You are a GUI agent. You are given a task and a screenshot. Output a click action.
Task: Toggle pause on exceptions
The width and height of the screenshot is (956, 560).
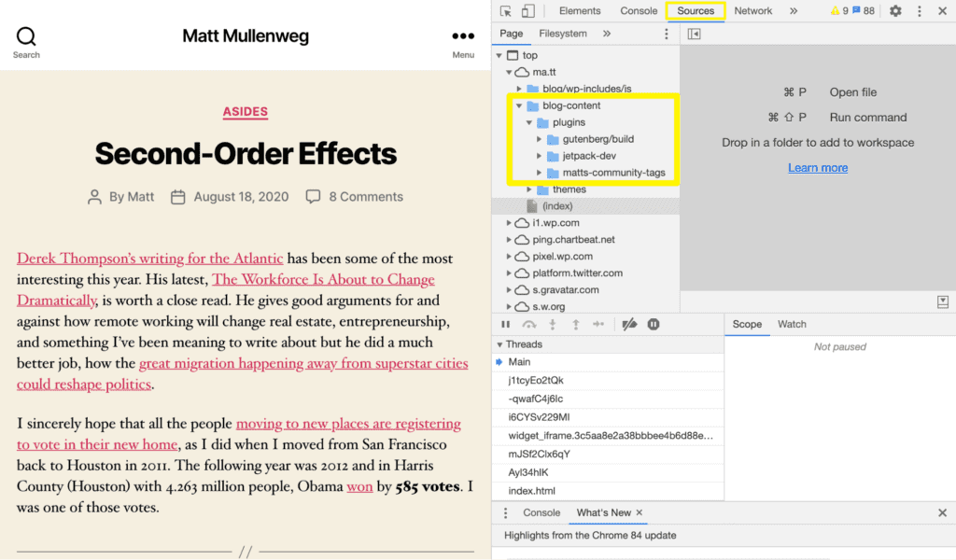point(654,325)
